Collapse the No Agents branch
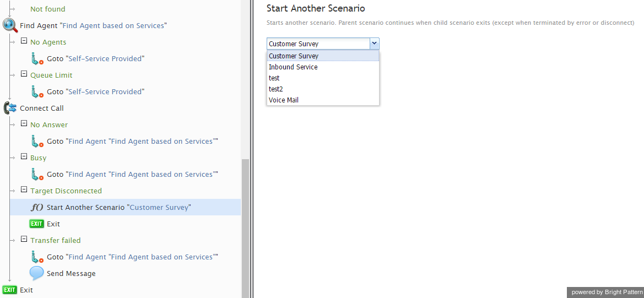Screen dimensions: 644x298 coord(24,41)
